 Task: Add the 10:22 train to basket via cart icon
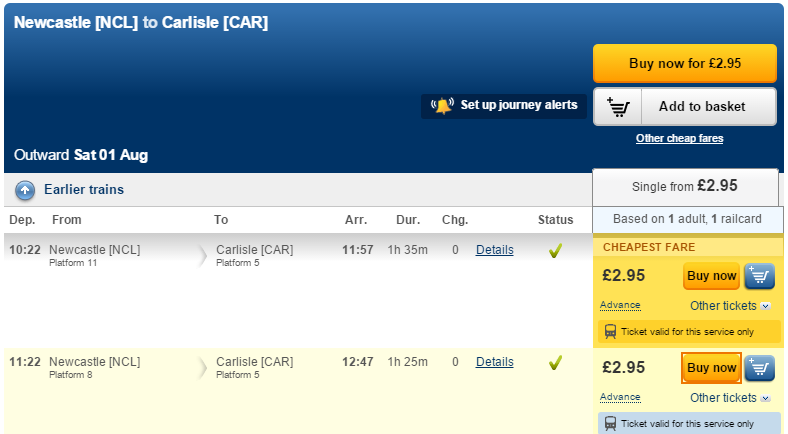pyautogui.click(x=759, y=276)
